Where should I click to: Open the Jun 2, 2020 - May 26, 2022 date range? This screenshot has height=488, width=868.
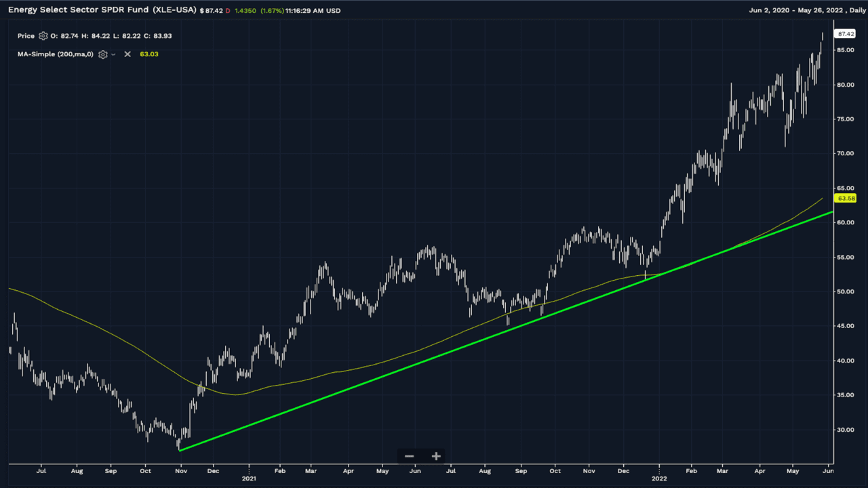coord(796,11)
